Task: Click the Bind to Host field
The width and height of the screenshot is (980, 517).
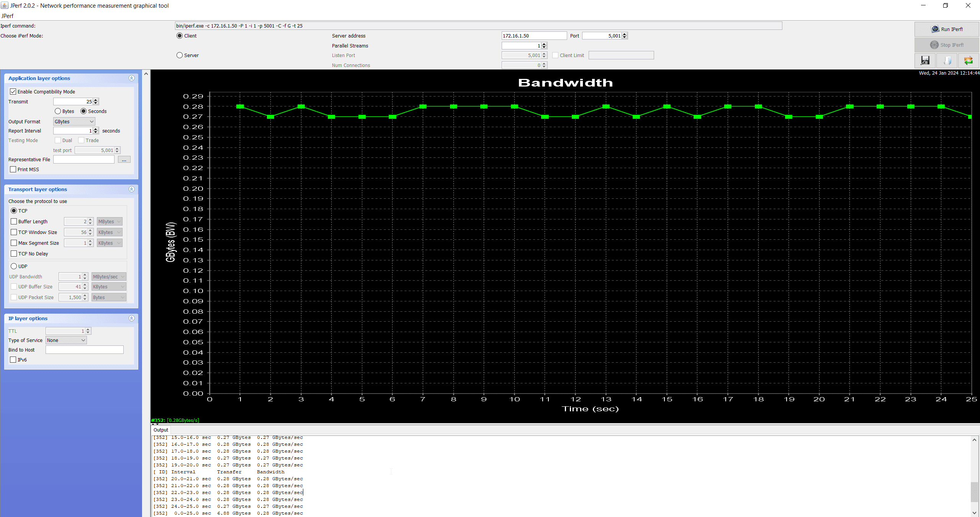Action: coord(85,350)
